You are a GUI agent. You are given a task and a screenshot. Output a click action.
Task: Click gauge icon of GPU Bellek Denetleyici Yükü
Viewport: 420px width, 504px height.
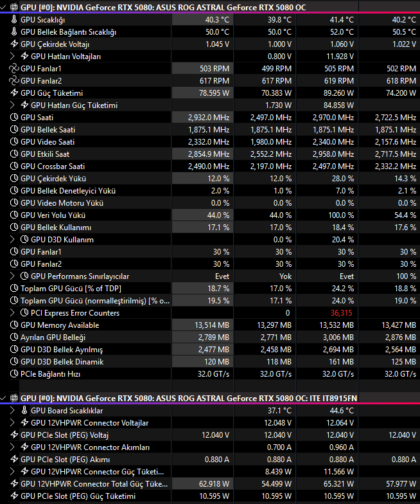14,190
